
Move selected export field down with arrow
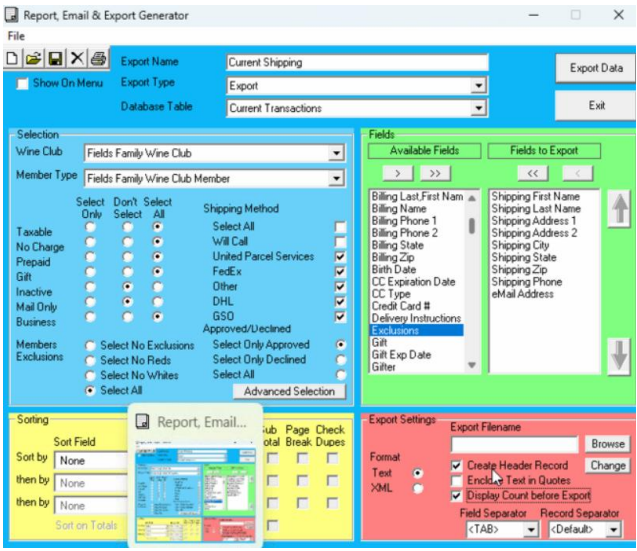coord(619,356)
